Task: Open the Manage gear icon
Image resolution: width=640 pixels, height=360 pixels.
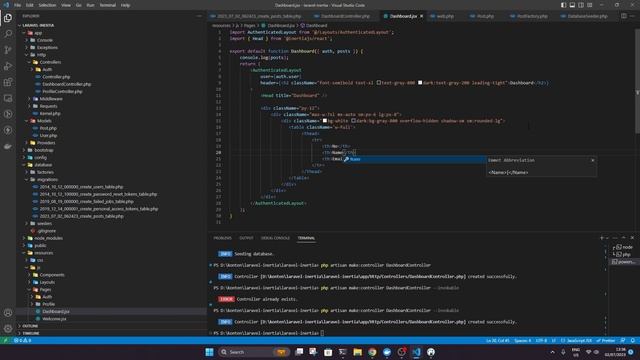Action: point(8,329)
